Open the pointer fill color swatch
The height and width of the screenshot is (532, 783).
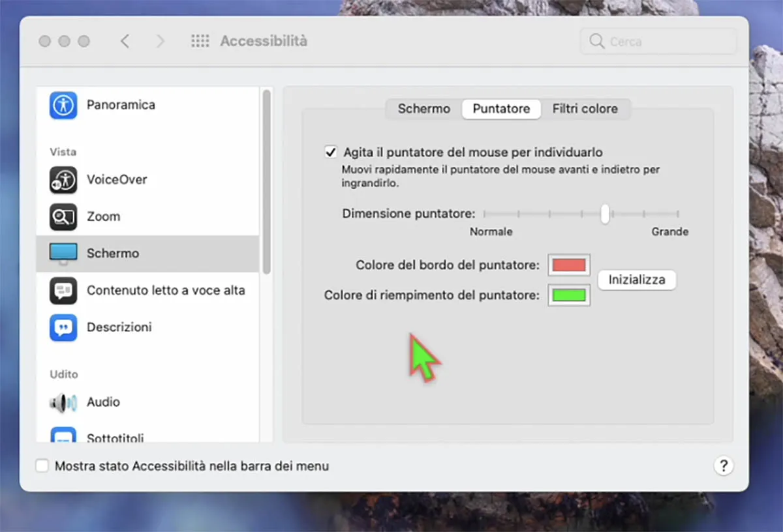[568, 295]
